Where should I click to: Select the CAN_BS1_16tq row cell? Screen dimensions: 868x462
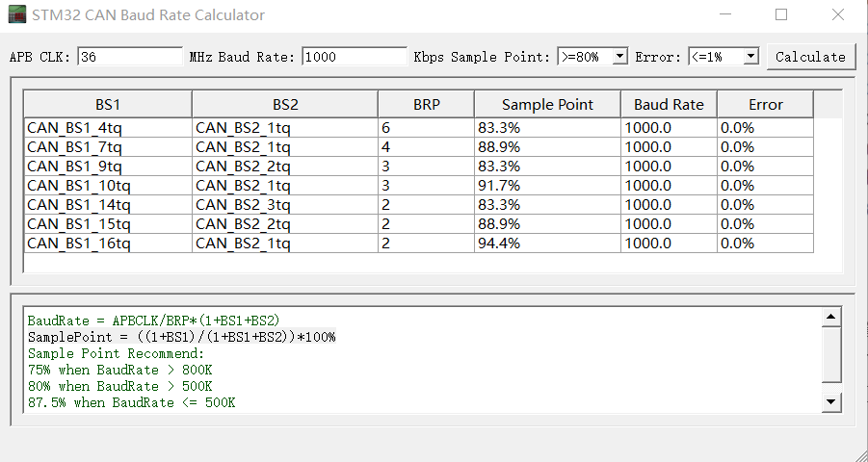pos(108,244)
